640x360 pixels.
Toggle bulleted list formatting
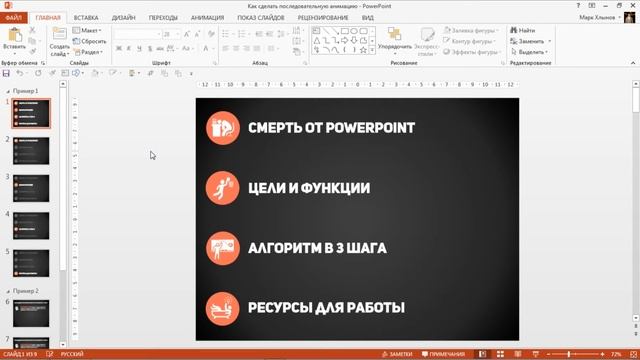[226, 34]
